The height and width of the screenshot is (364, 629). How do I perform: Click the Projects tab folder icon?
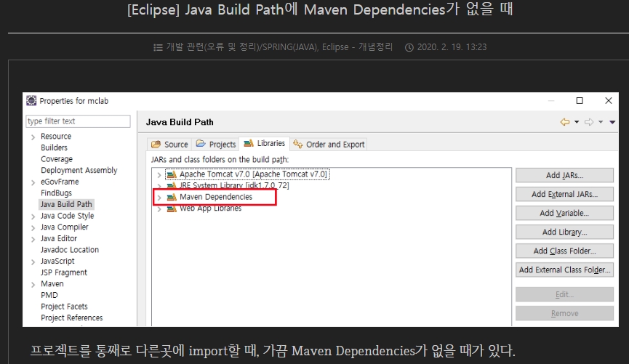pos(201,144)
